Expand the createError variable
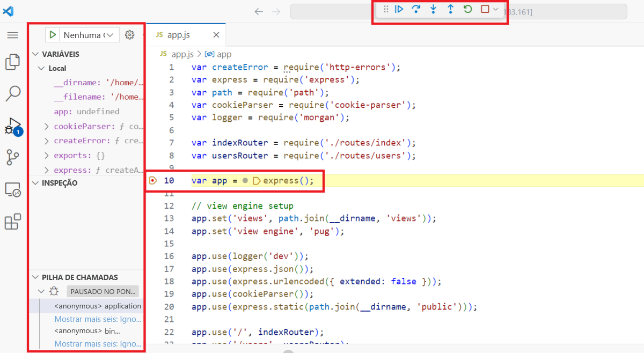The height and width of the screenshot is (353, 644). (x=47, y=141)
